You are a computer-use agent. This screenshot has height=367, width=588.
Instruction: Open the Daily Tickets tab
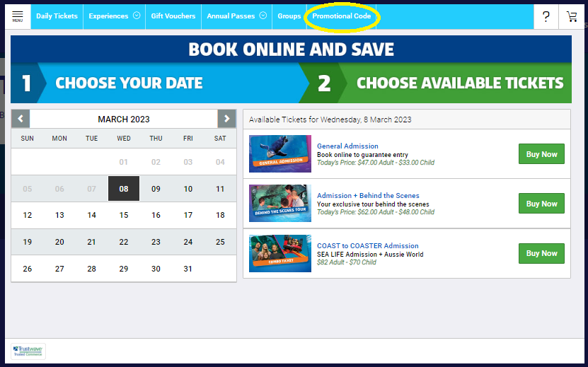(x=57, y=16)
